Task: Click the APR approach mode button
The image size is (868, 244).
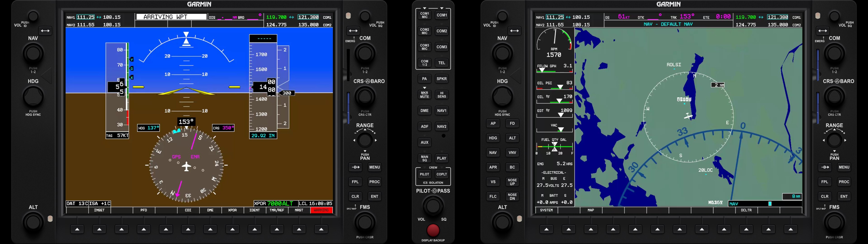Action: coord(493,167)
